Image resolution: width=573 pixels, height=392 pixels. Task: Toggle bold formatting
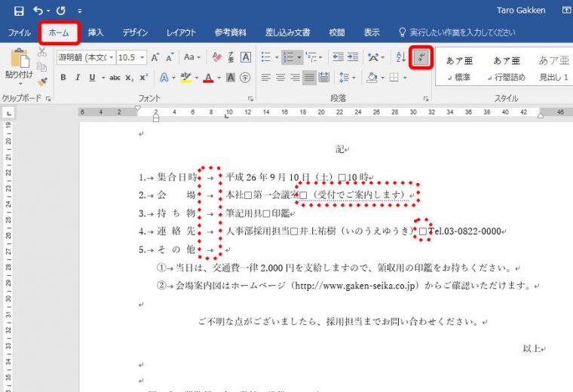point(63,78)
